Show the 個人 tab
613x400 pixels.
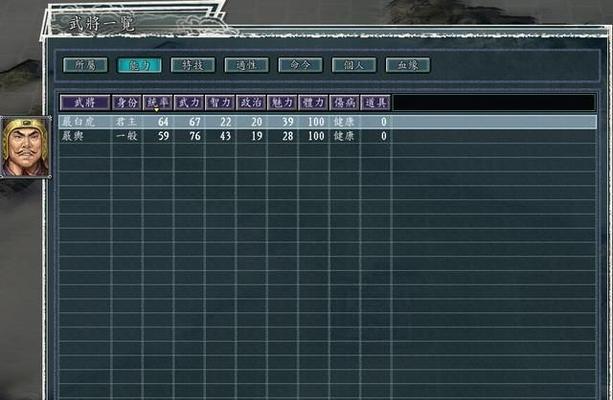354,65
